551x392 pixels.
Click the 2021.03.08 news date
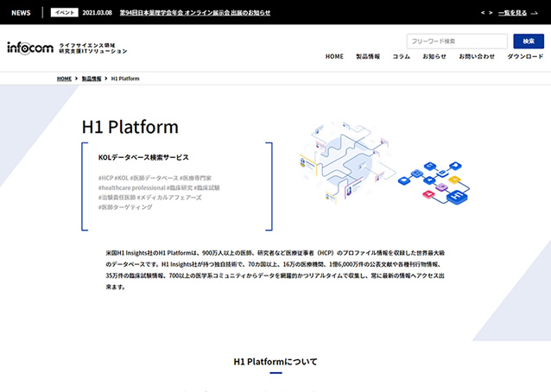(97, 13)
